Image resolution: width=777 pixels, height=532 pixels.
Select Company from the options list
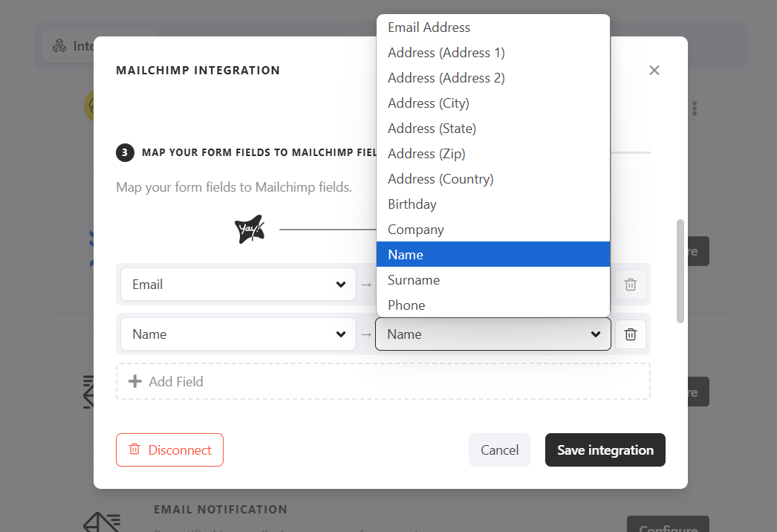pyautogui.click(x=416, y=230)
